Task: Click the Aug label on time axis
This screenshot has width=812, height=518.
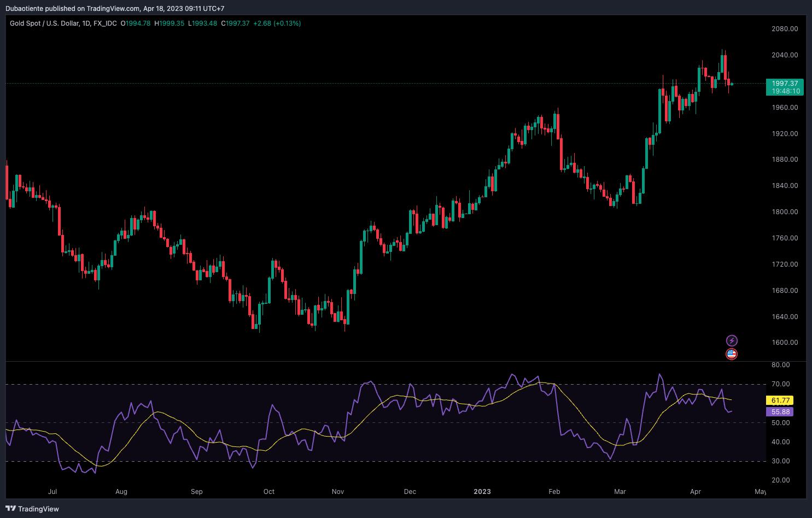Action: tap(121, 492)
